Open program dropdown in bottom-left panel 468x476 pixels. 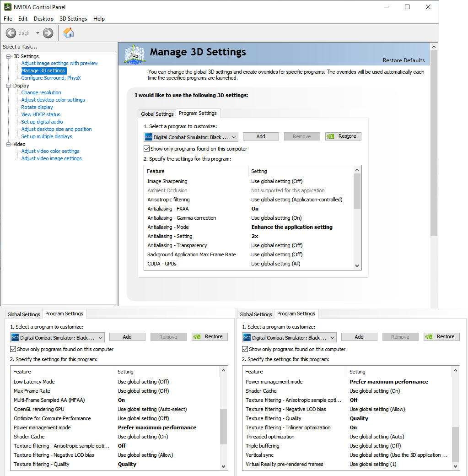coord(57,338)
